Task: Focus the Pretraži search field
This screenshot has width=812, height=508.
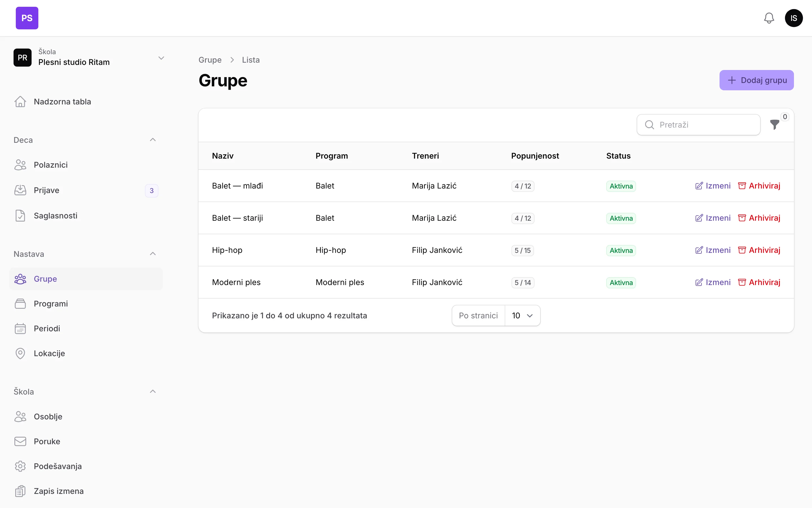Action: tap(698, 125)
